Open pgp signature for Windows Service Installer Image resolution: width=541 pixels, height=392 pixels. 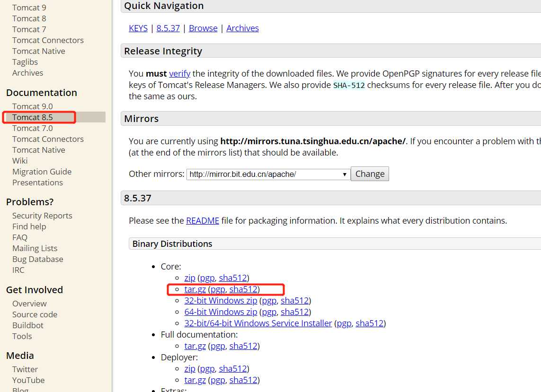[344, 323]
